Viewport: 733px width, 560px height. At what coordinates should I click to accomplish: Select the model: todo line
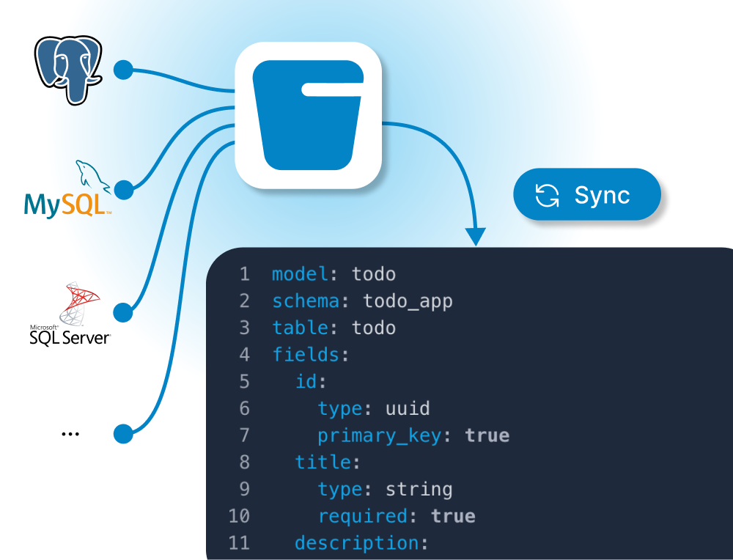pyautogui.click(x=334, y=273)
